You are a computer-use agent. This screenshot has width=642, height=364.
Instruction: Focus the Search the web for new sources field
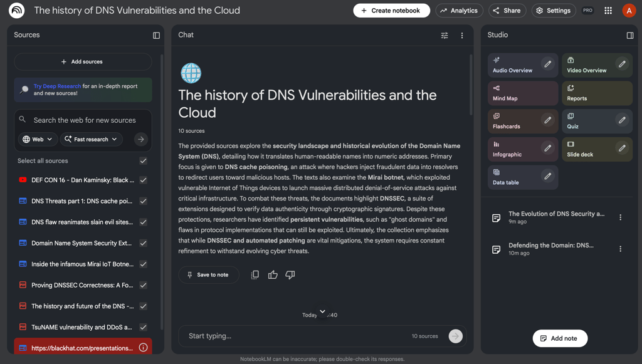click(85, 120)
